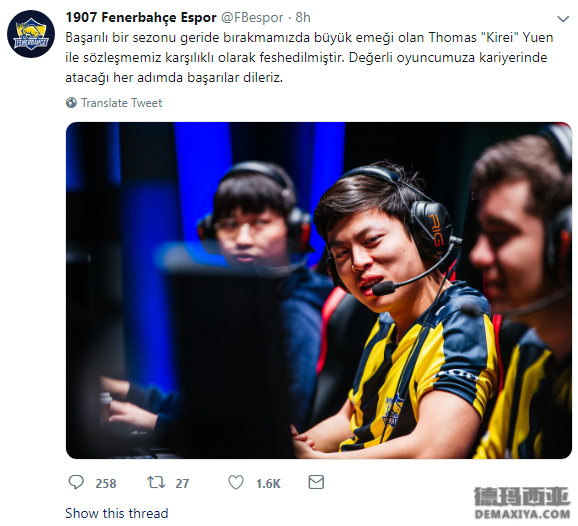578x526 pixels.
Task: Open the 1907 Fenerbahçe Espor account name
Action: point(141,17)
